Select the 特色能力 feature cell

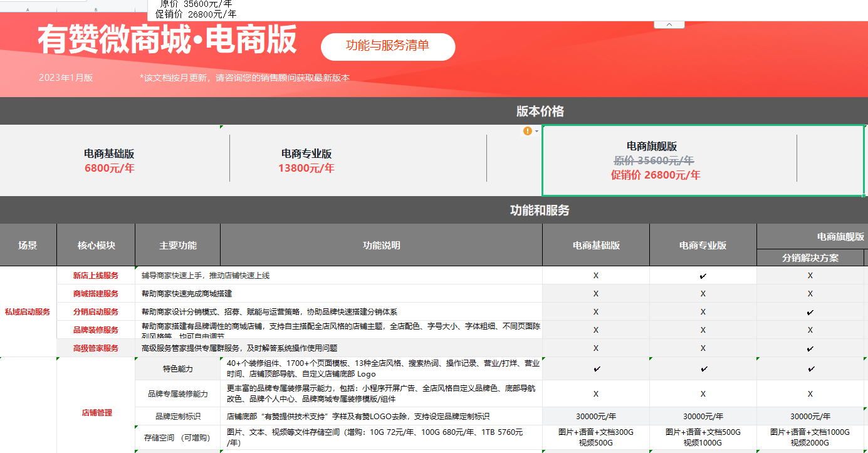(178, 369)
